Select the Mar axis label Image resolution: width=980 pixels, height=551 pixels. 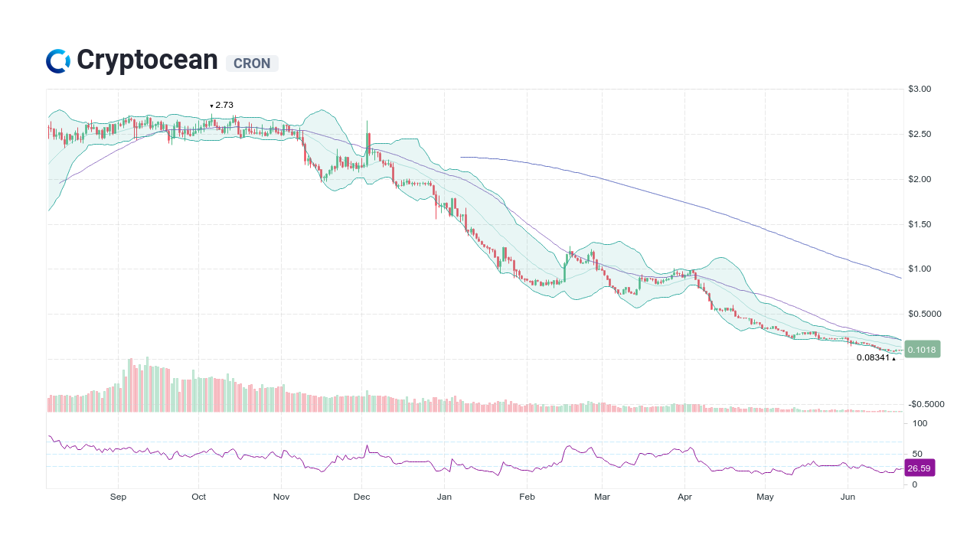tap(602, 497)
